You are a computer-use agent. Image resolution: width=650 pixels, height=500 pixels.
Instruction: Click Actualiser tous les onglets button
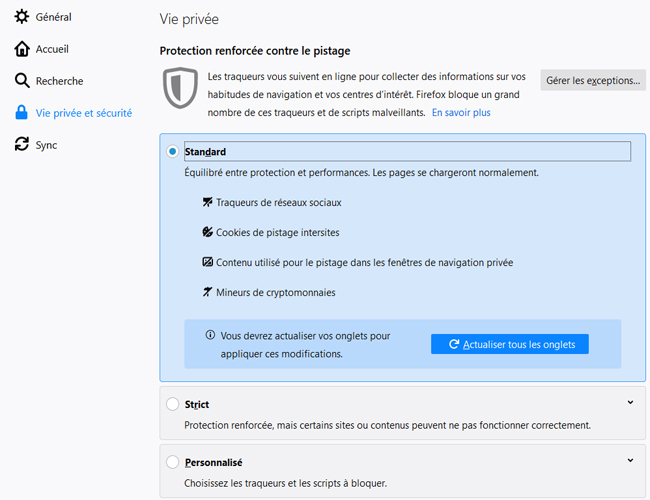point(510,344)
